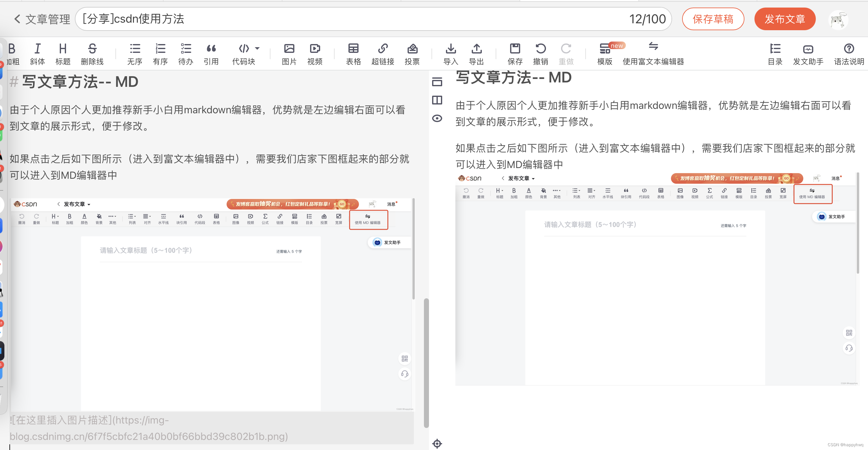The height and width of the screenshot is (450, 868).
Task: Toggle the split-pane preview layout icon
Action: (x=437, y=100)
